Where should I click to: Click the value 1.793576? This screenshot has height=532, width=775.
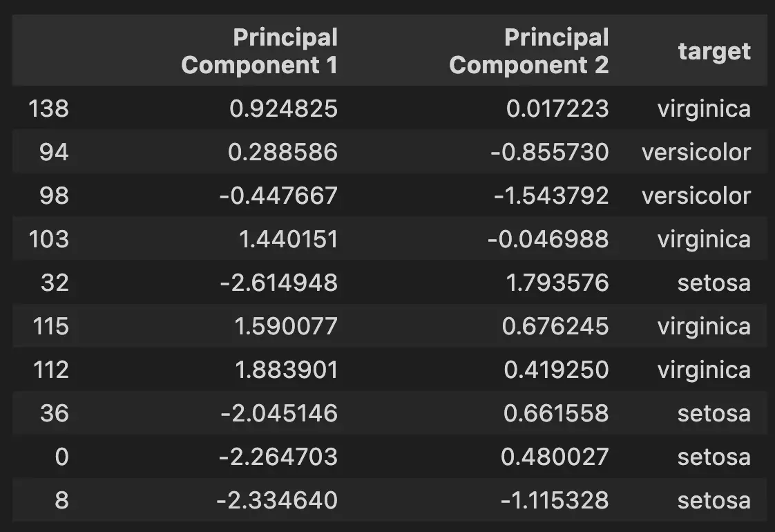(x=557, y=283)
